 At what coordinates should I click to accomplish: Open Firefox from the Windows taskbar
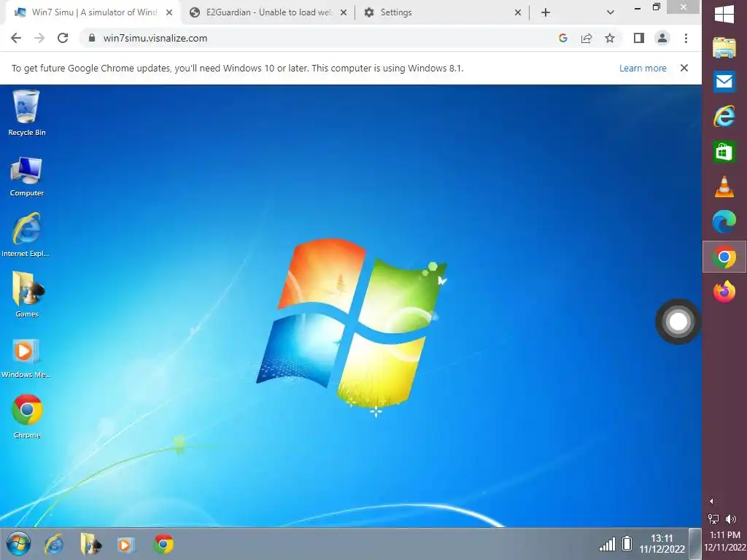tap(724, 292)
